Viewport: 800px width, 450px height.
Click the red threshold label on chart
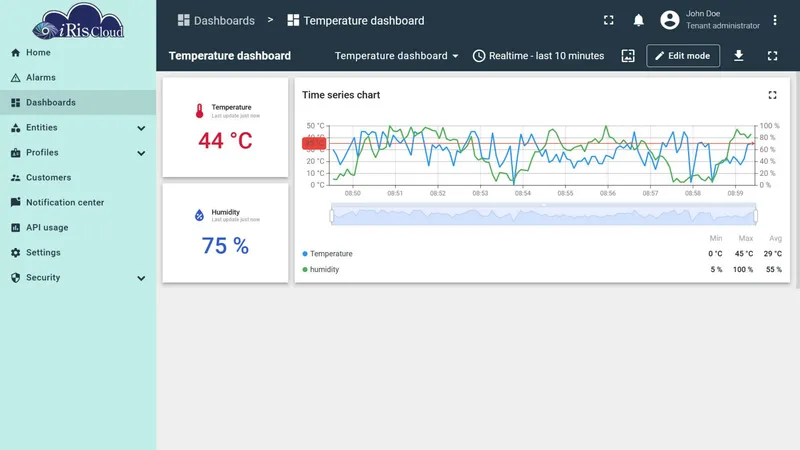[x=314, y=143]
